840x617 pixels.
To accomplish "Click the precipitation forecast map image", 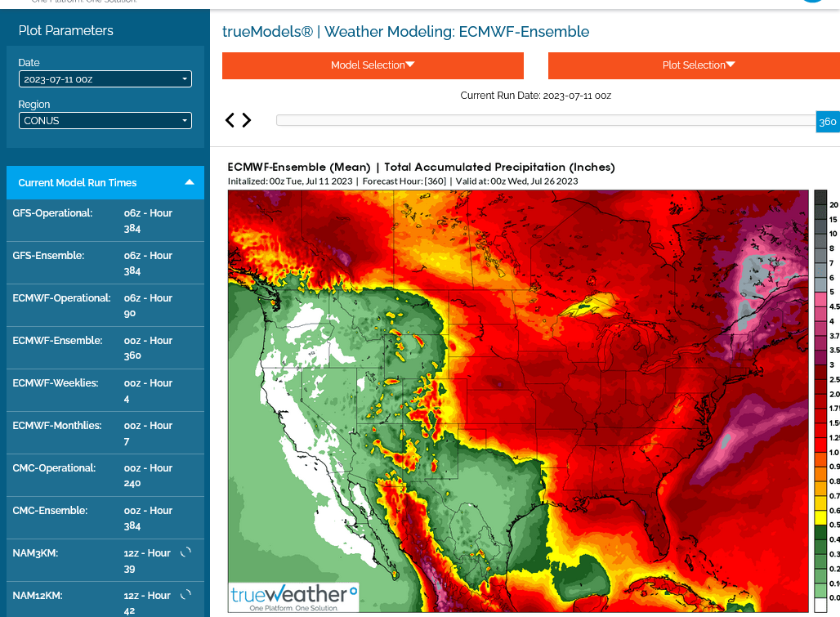I will tap(518, 400).
